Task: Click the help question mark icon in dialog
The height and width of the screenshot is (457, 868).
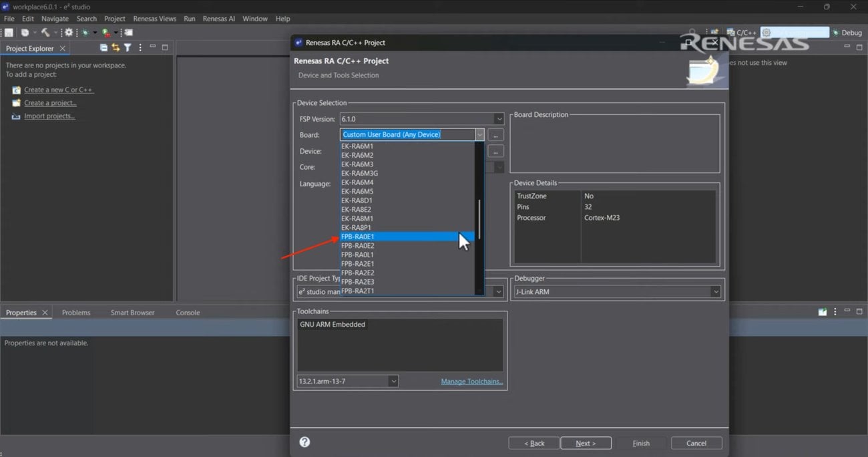Action: coord(304,442)
